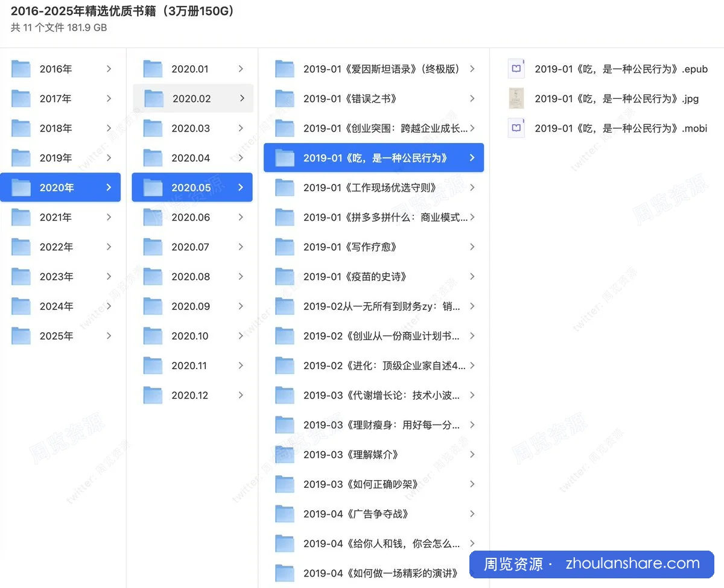724x588 pixels.
Task: Expand chevron of 《拼多多拼什么：商业模式…》
Action: 472,217
